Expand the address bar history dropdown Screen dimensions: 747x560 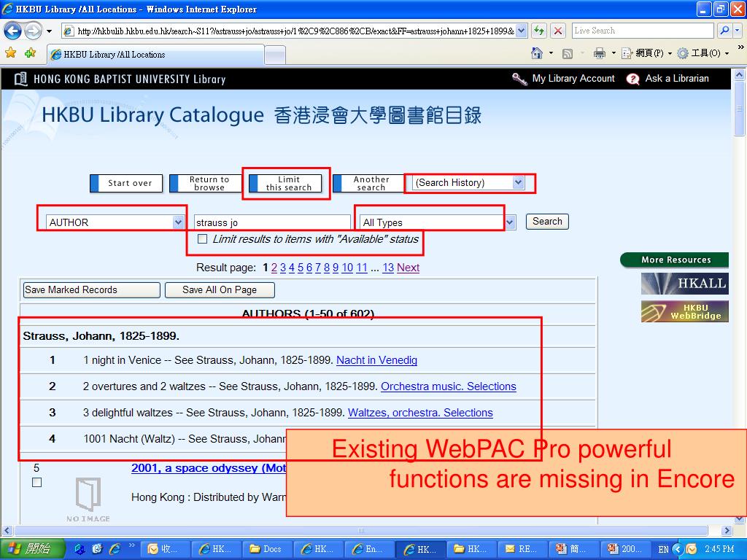522,31
